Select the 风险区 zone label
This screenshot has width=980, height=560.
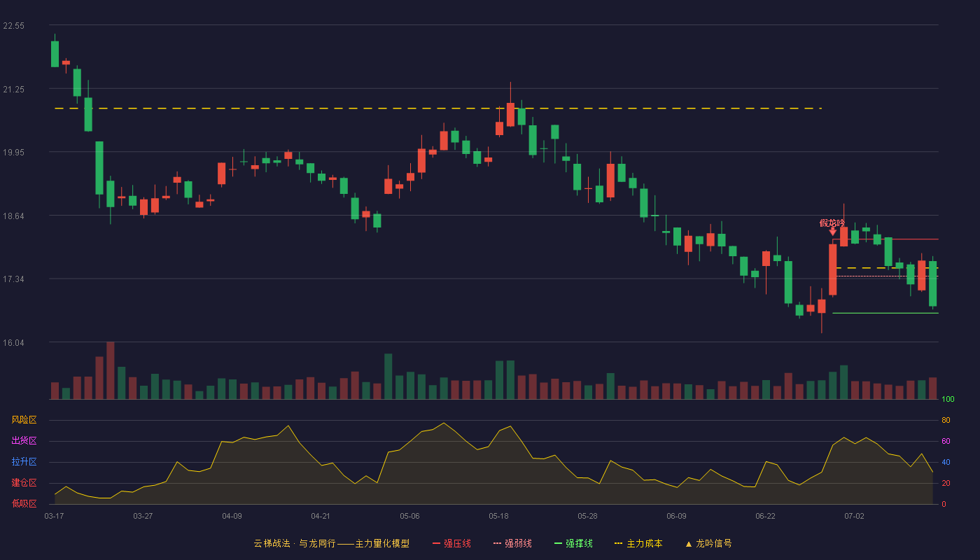(24, 420)
